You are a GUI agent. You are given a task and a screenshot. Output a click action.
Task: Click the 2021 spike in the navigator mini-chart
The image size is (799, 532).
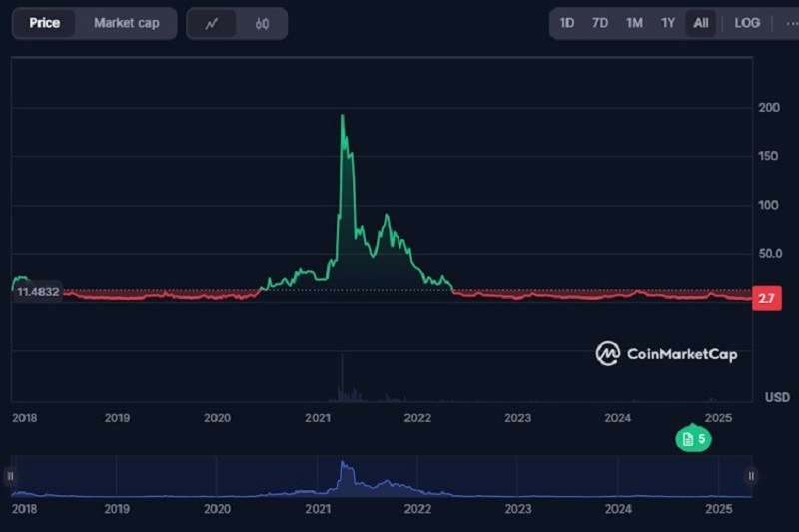tap(343, 464)
